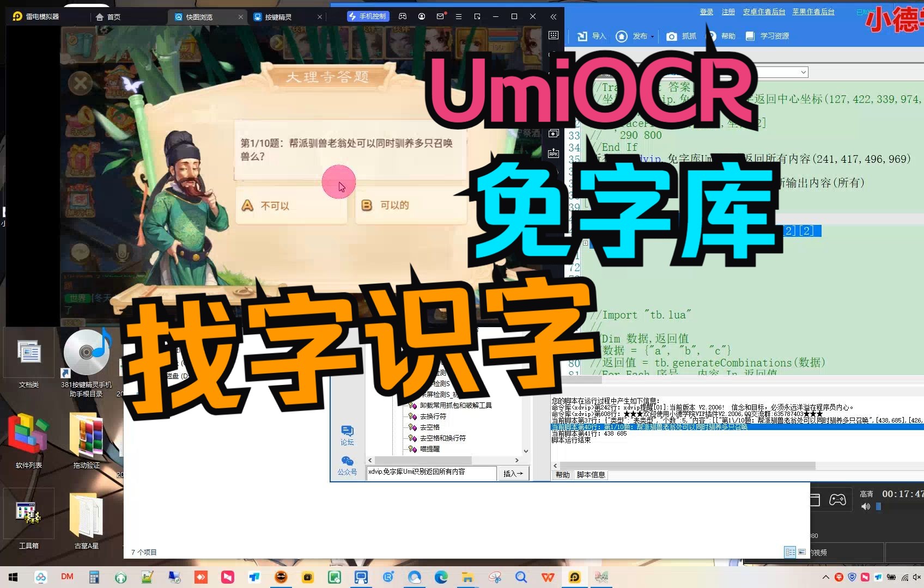Screen dimensions: 924x588
Task: Click the 公众号 WeChat account icon
Action: (x=347, y=460)
